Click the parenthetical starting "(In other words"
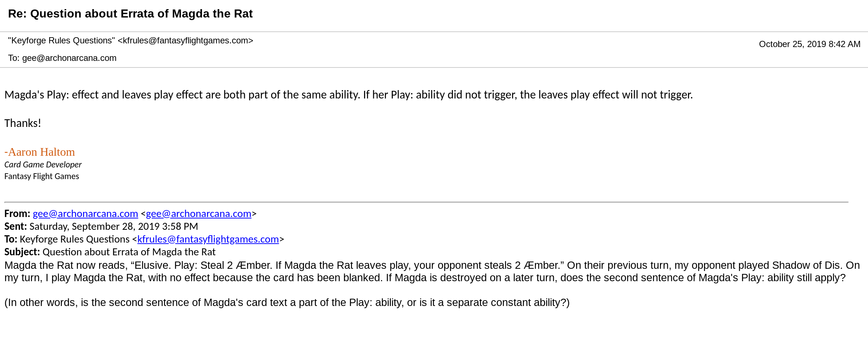This screenshot has height=337, width=868. click(x=287, y=303)
